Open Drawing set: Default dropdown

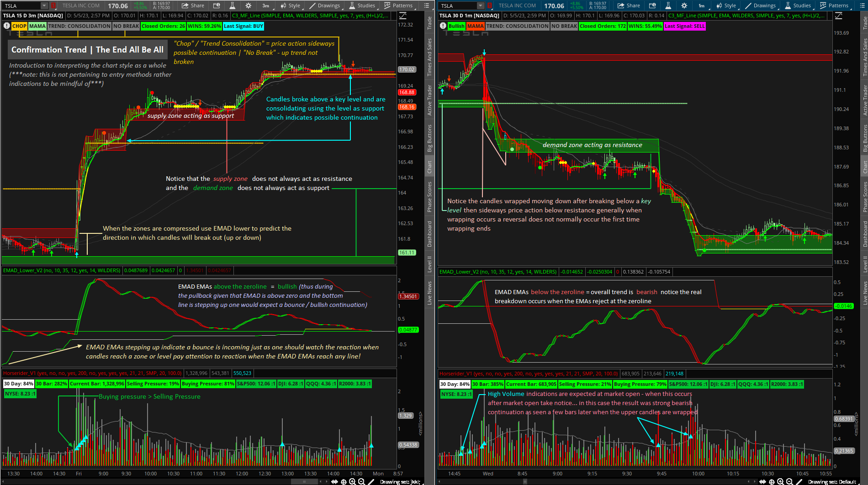(x=831, y=481)
